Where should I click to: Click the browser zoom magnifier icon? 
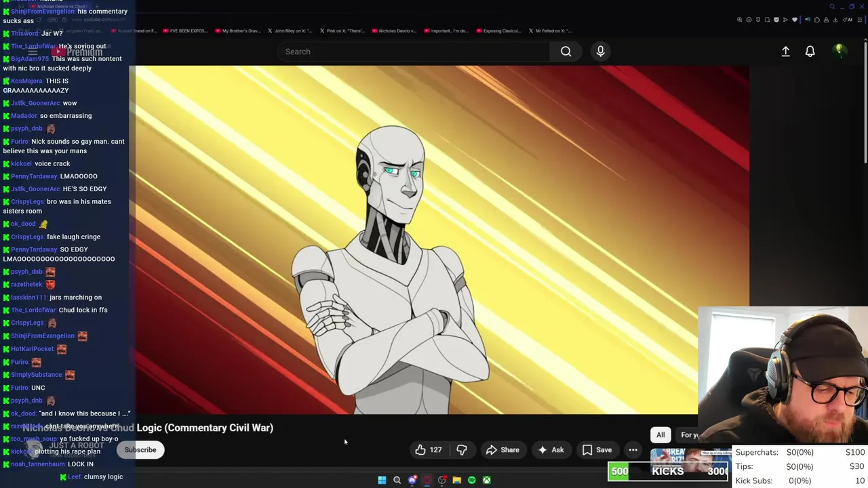click(x=740, y=20)
